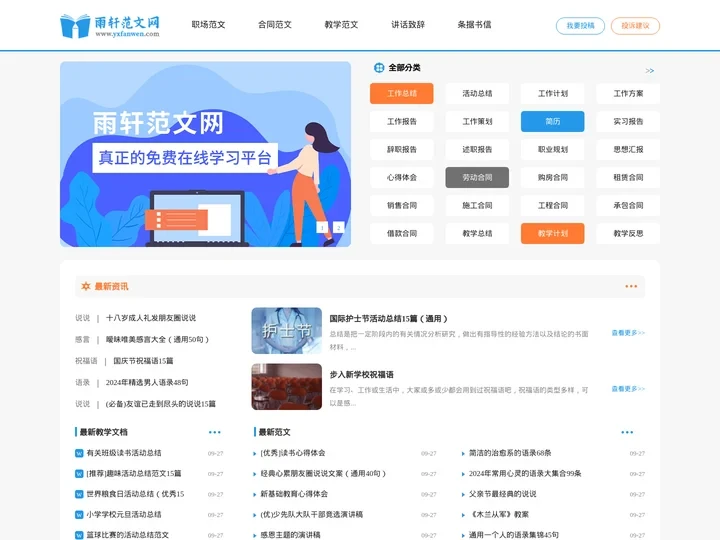The image size is (720, 540).
Task: Open 简洁的治愈系的语录68条
Action: [x=510, y=453]
